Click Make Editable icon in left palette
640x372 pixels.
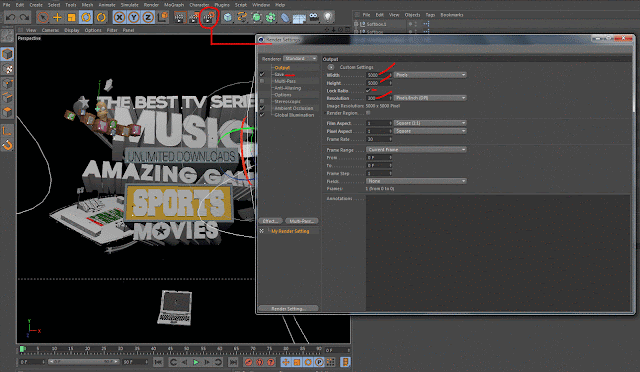[x=7, y=36]
